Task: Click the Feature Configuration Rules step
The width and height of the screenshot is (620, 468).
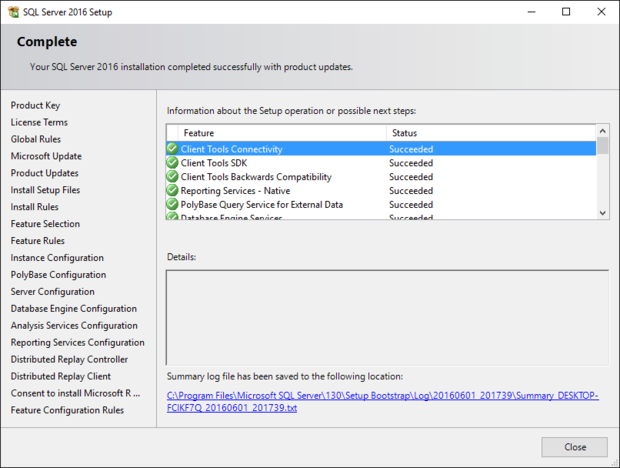Action: click(67, 410)
